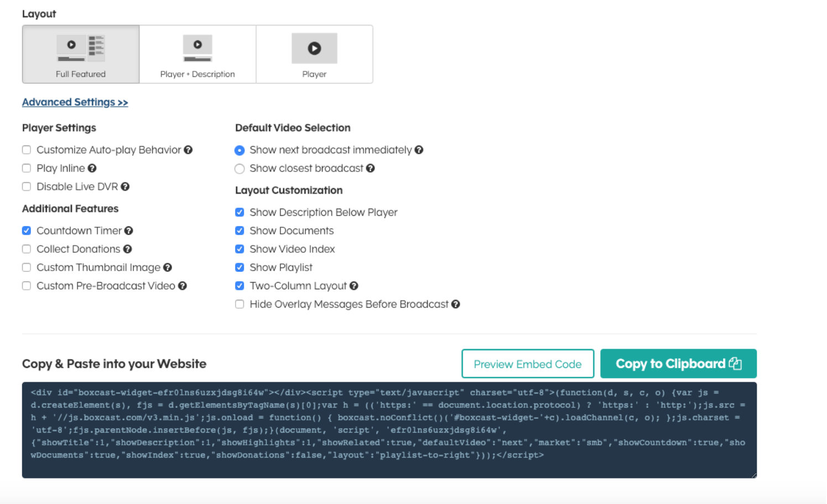Expand the Advanced Settings section
The width and height of the screenshot is (827, 504).
pos(75,102)
